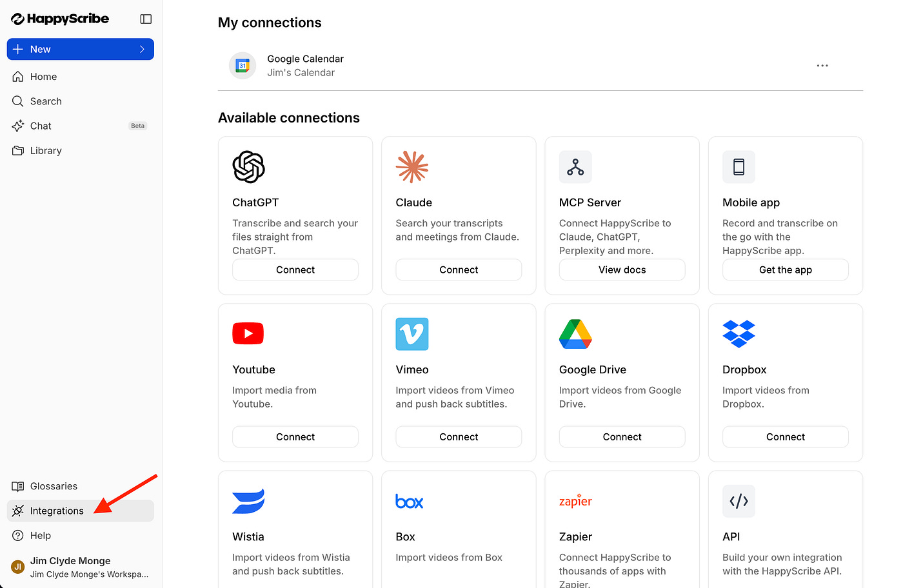Open Google Calendar three-dot options menu
Viewport: 903px width, 588px height.
click(822, 66)
